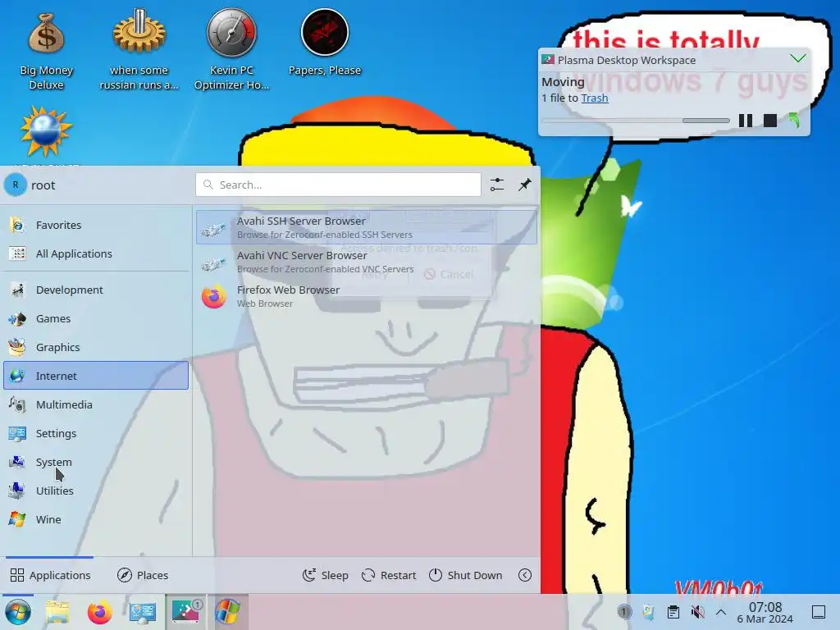Switch to Plasma workspace taskbar entry
The width and height of the screenshot is (840, 630).
click(185, 611)
